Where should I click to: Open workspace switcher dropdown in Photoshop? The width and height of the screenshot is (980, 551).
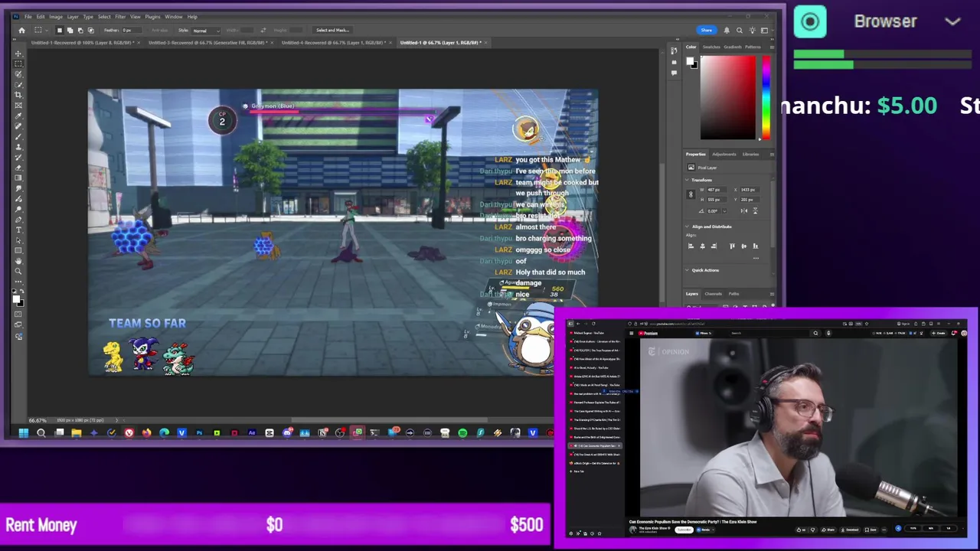773,30
